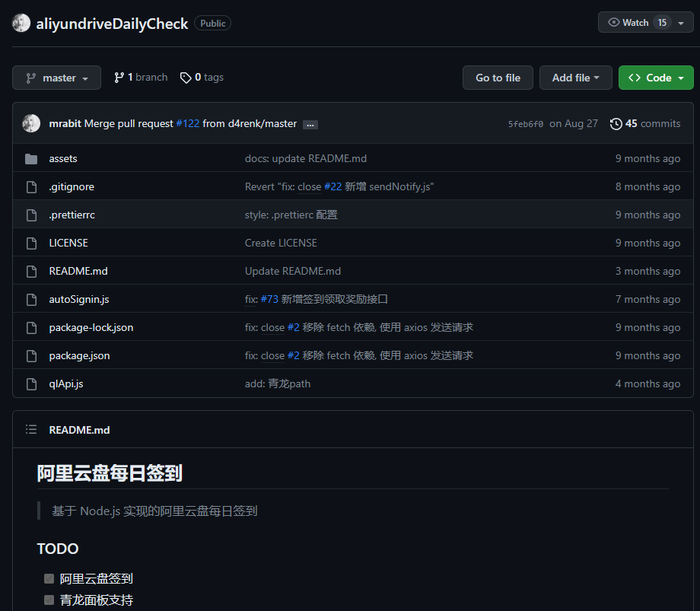700x611 pixels.
Task: Click the package.json file icon
Action: [x=31, y=356]
